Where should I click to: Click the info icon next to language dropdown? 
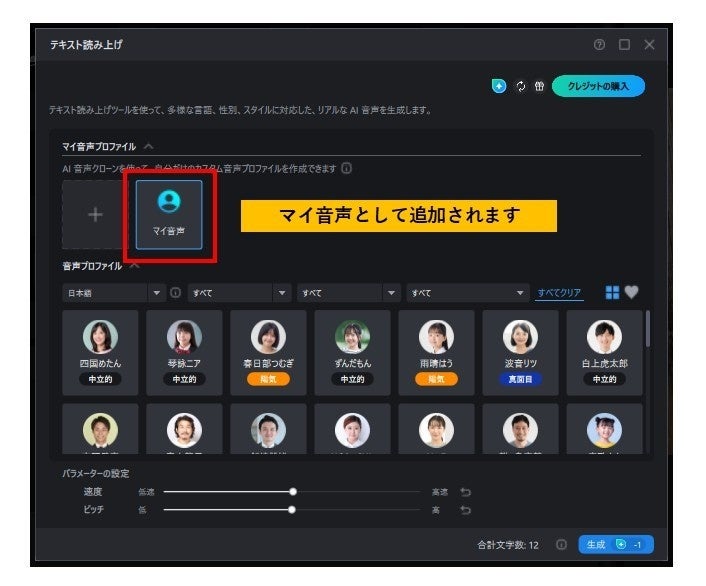point(176,293)
